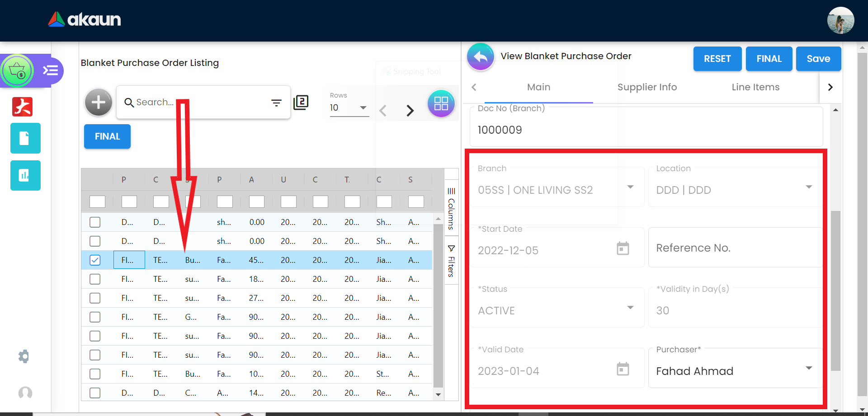This screenshot has width=868, height=416.
Task: Switch to the Supplier Info tab
Action: point(647,87)
